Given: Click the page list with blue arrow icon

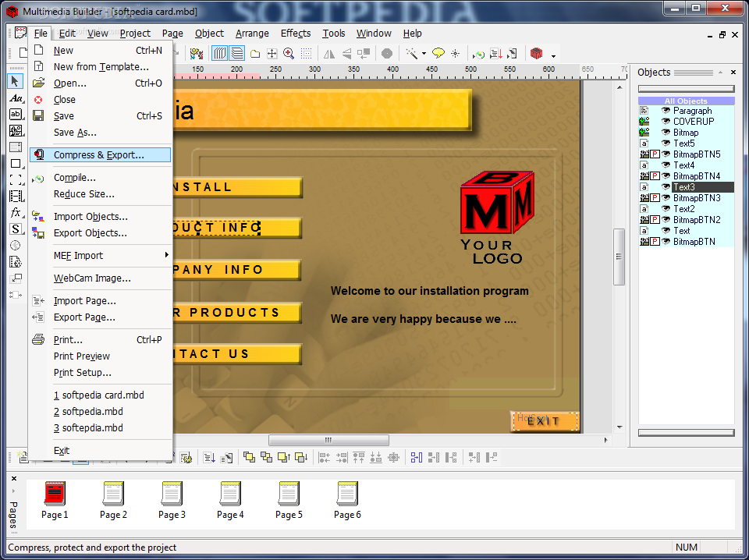Looking at the screenshot, I should point(209,457).
